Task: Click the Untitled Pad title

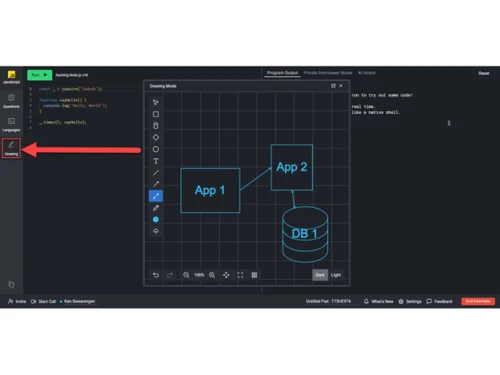Action: tap(328, 301)
